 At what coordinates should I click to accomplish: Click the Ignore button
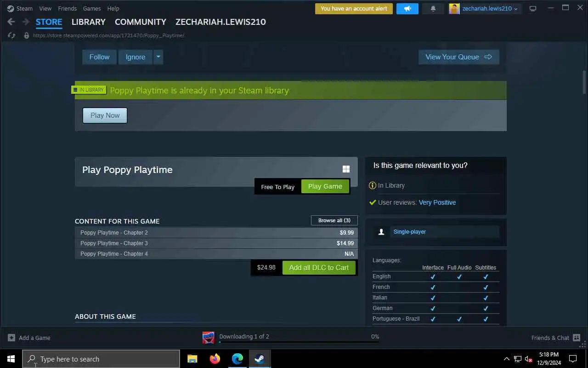(136, 57)
